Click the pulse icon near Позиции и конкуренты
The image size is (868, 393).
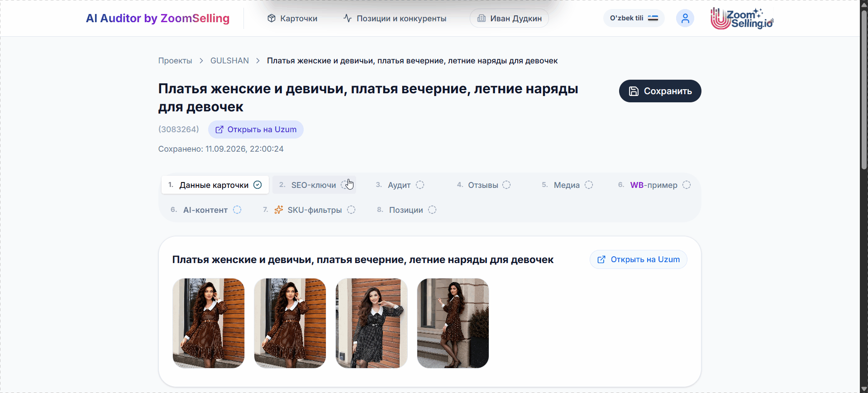[348, 18]
